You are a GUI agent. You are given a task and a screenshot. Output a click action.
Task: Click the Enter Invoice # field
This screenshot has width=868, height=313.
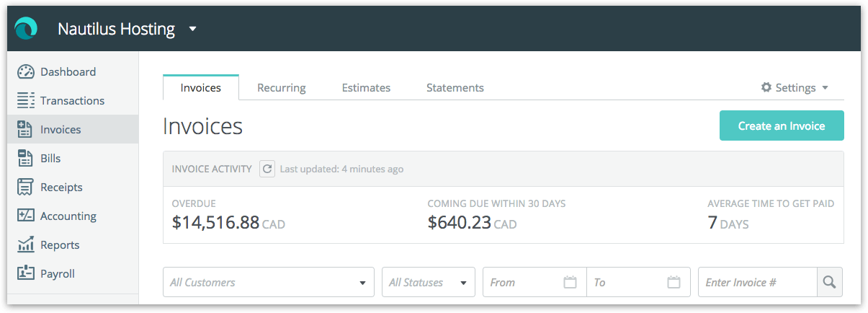tap(758, 282)
